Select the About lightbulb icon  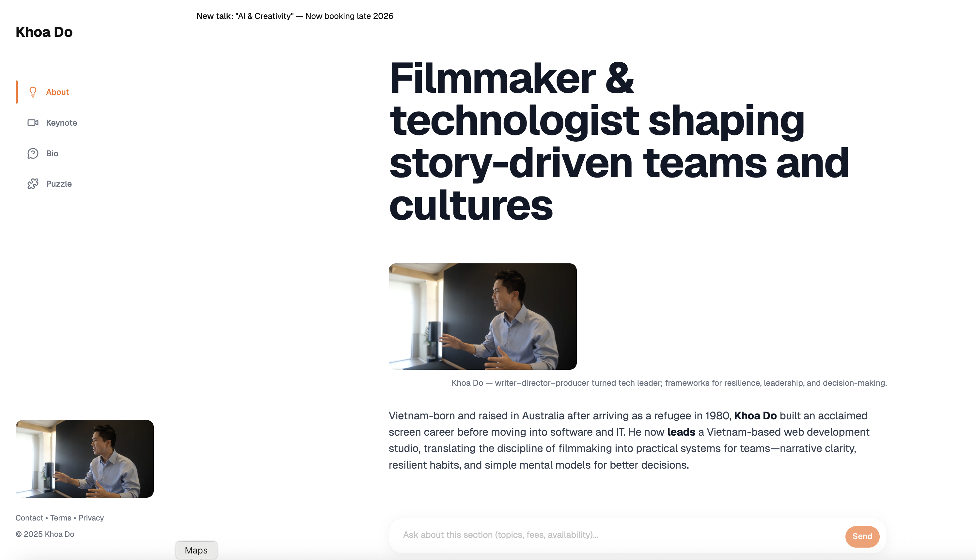pos(33,91)
